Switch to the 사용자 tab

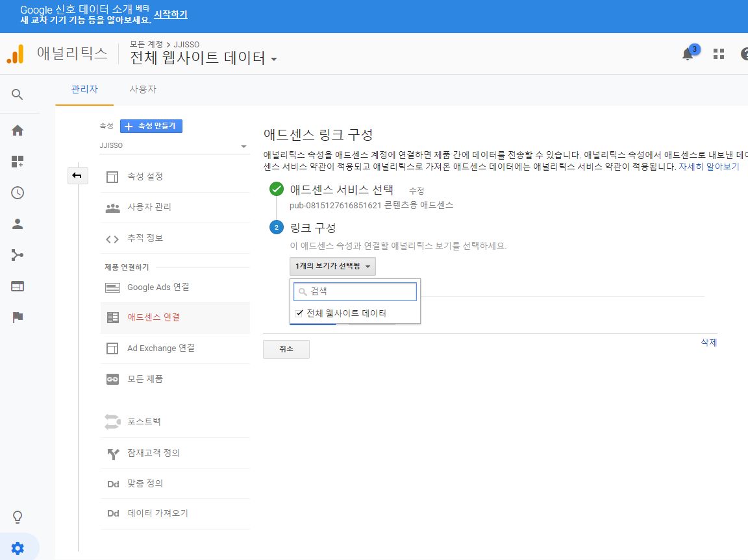tap(143, 89)
